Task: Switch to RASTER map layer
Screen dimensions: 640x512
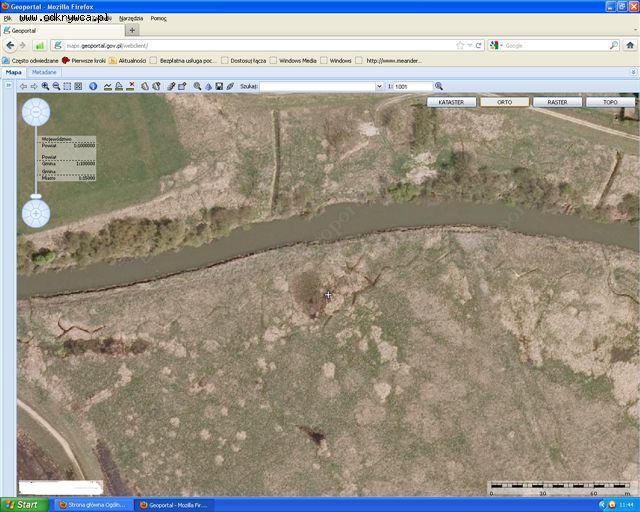Action: coord(558,102)
